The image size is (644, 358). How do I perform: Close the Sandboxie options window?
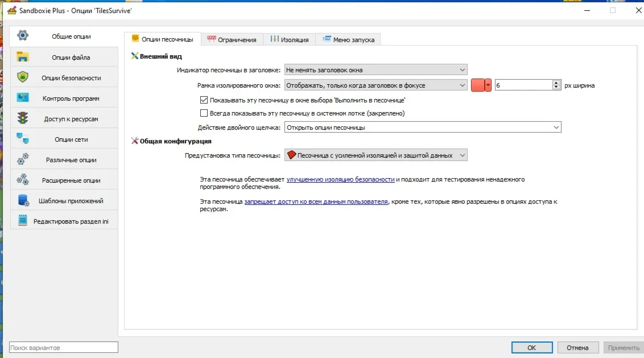pos(638,10)
